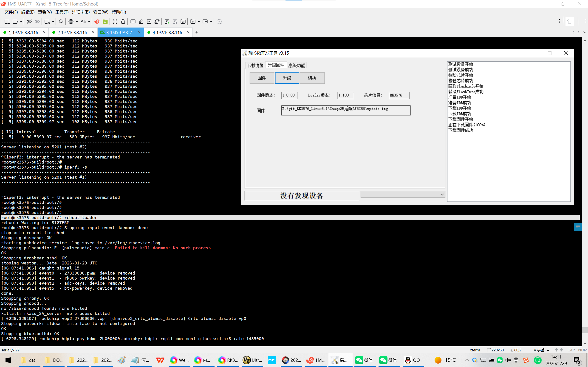The height and width of the screenshot is (367, 588).
Task: Click the 升级 button
Action: point(287,78)
